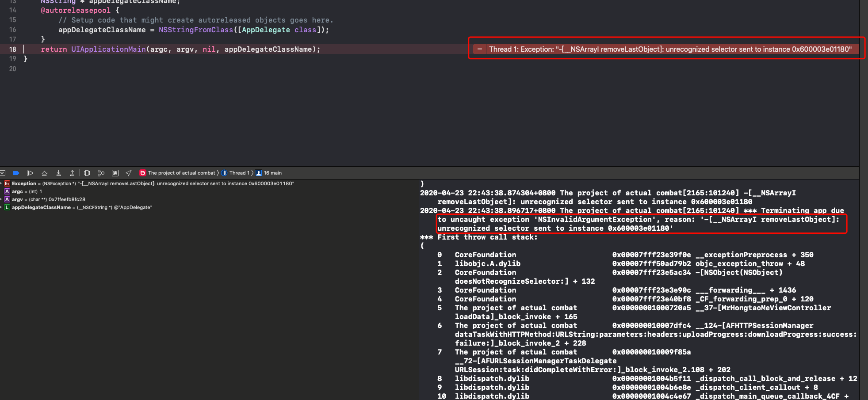Click the error icon in exception banner

click(479, 49)
